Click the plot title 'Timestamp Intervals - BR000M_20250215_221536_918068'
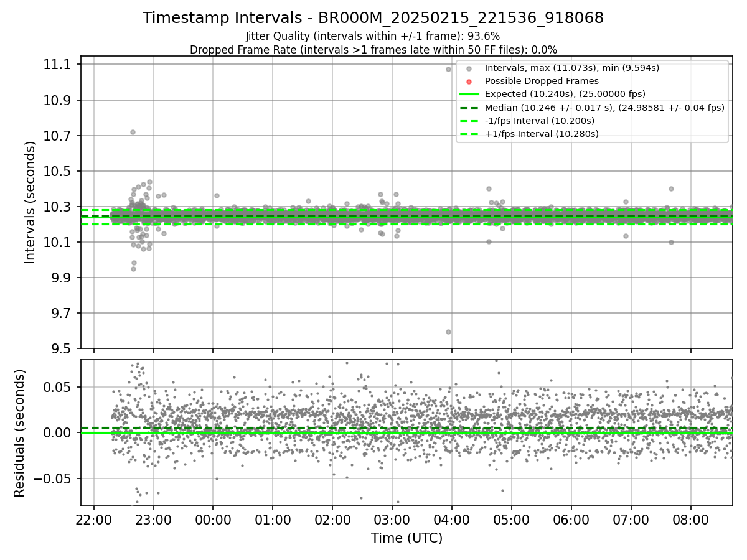Screen dimensions: 747x560 click(373, 18)
